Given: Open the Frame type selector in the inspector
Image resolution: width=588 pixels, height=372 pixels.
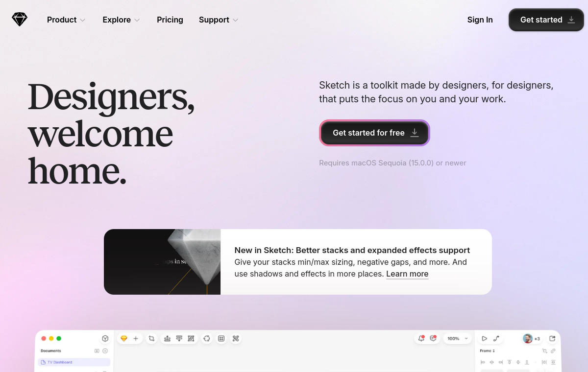Looking at the screenshot, I should pyautogui.click(x=487, y=351).
